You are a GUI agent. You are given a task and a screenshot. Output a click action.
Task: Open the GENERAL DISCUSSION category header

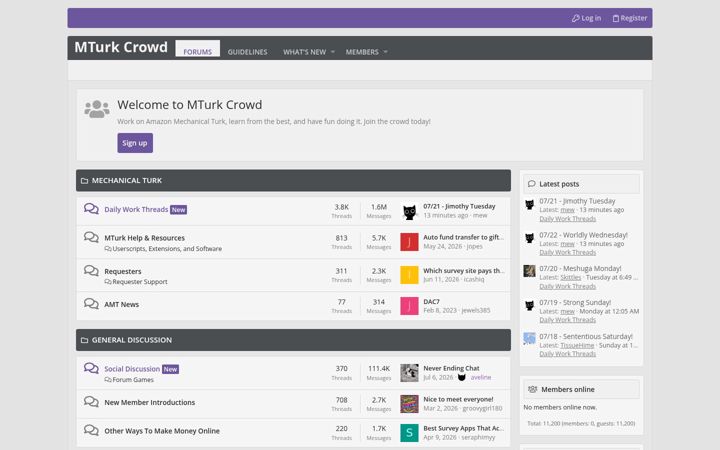132,340
